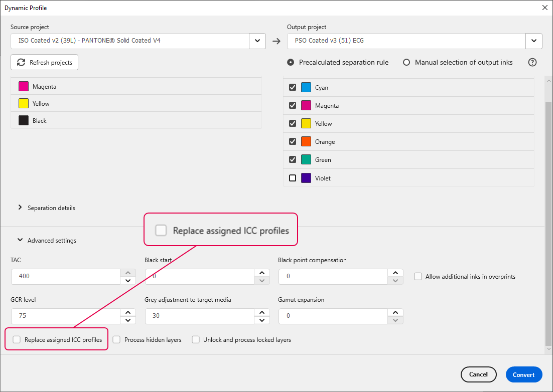Viewport: 553px width, 392px height.
Task: Click the Black start input field
Action: point(200,277)
